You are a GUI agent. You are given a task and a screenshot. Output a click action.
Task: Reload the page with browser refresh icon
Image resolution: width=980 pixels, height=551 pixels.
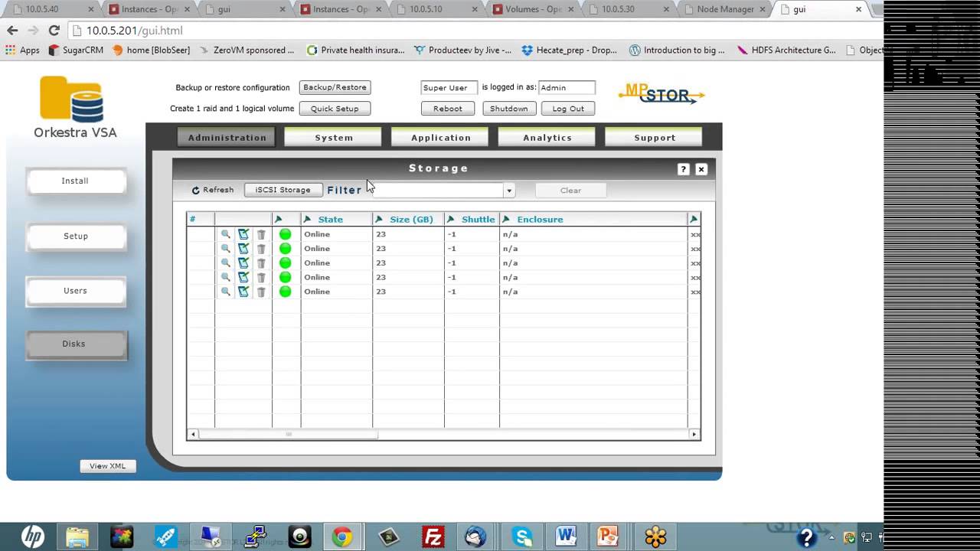pos(54,31)
